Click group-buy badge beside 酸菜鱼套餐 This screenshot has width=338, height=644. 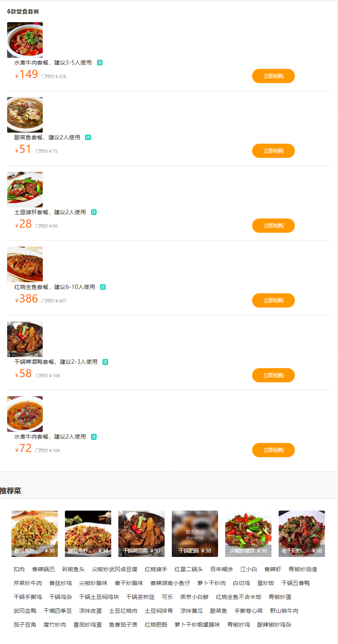tap(88, 137)
